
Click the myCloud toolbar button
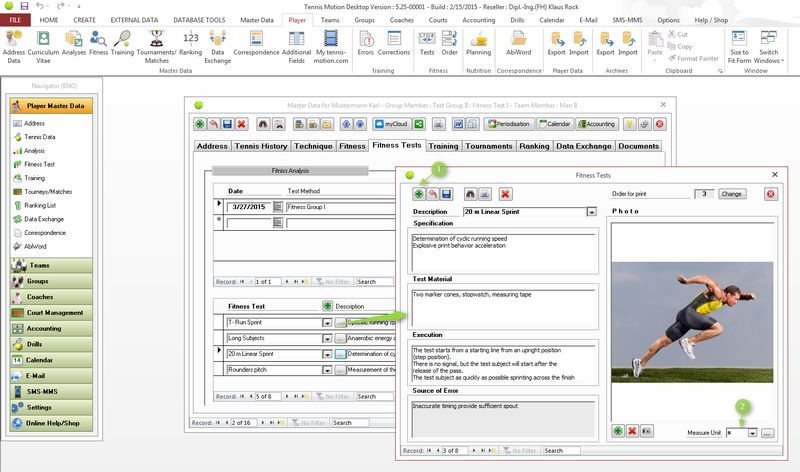pyautogui.click(x=391, y=124)
